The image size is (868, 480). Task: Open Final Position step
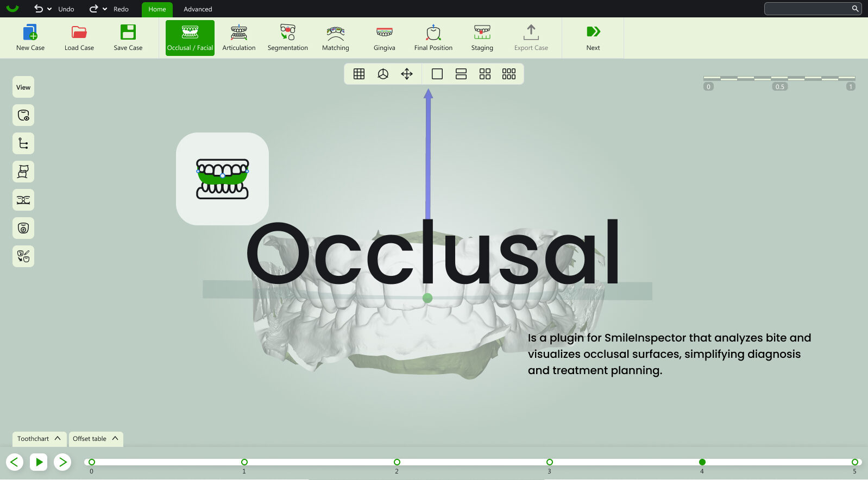(433, 37)
